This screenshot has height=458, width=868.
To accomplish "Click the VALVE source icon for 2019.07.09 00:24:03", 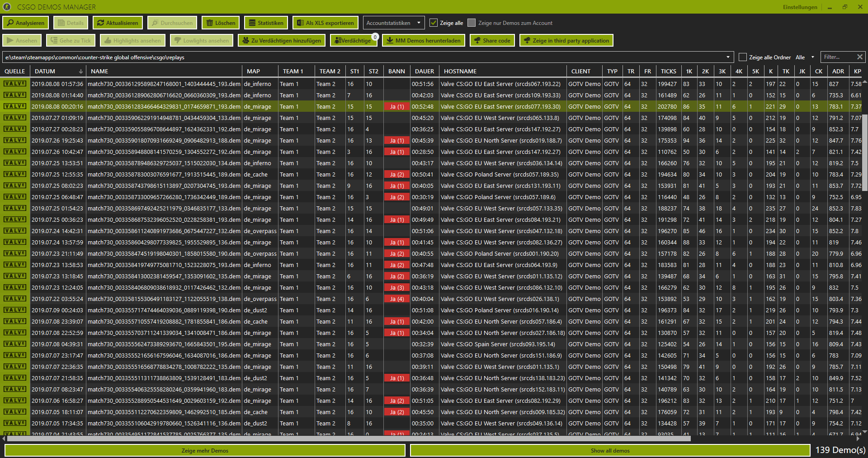I will point(15,310).
